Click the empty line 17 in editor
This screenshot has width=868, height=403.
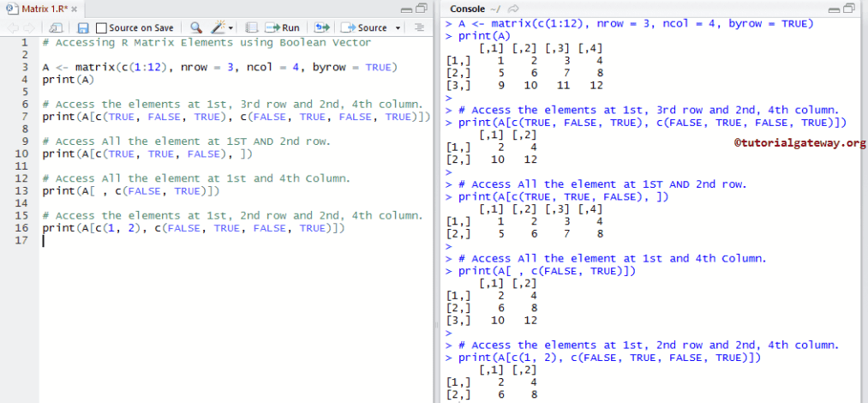coord(236,241)
